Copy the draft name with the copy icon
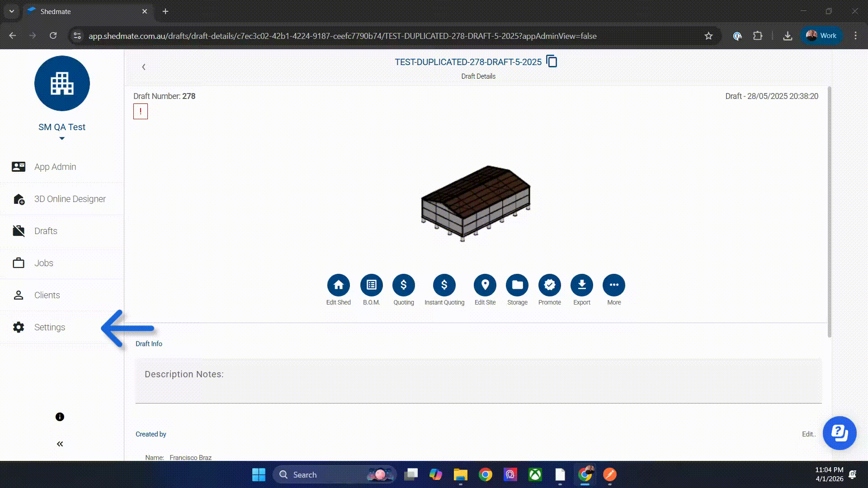This screenshot has height=488, width=868. (552, 61)
